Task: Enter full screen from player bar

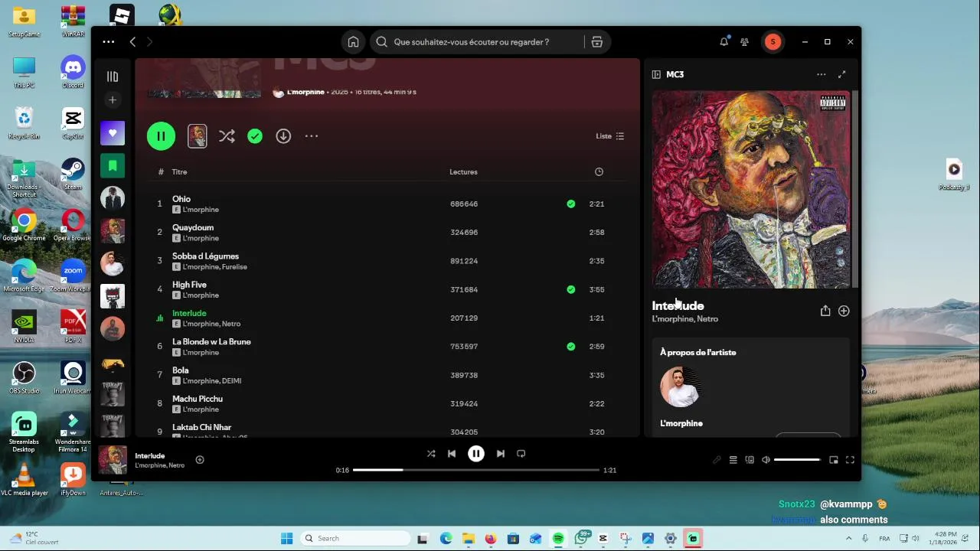Action: click(x=850, y=460)
